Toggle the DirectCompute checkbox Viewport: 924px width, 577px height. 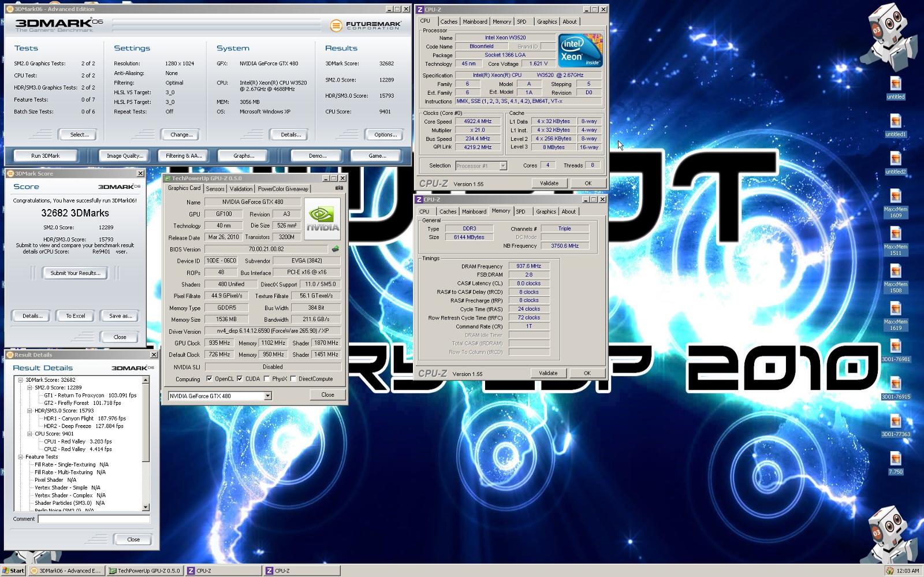[293, 379]
